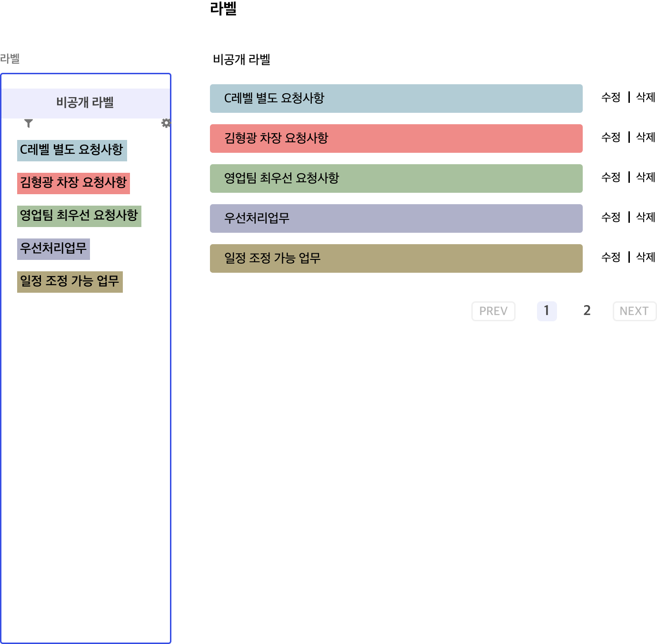Select the green 영업팀 최우선 요청사항 bar
Screen dimensions: 657x644
pyautogui.click(x=396, y=178)
